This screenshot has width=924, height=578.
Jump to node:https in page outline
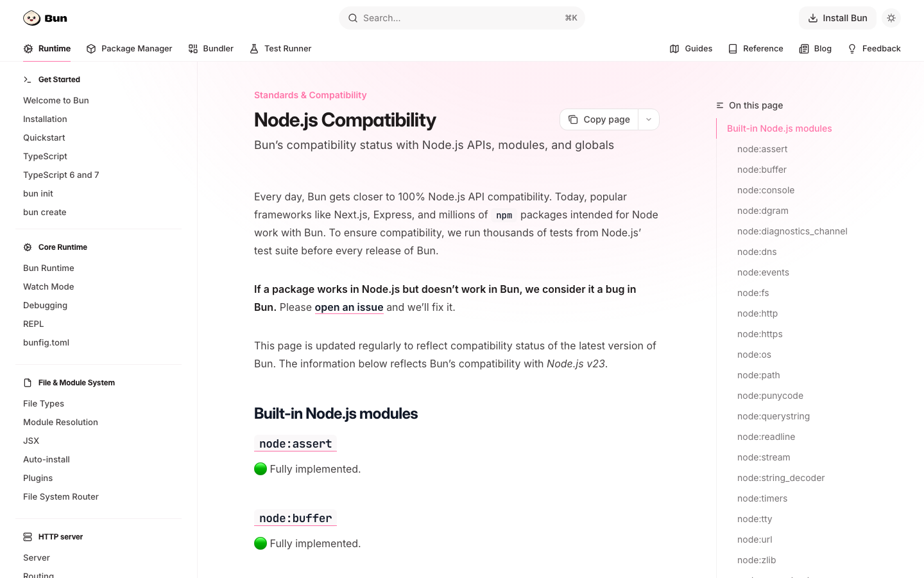[760, 334]
